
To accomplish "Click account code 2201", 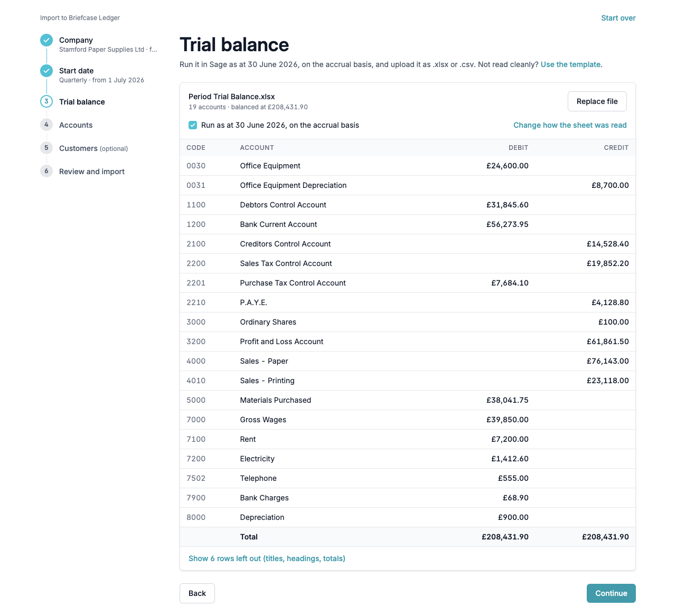I will (196, 283).
